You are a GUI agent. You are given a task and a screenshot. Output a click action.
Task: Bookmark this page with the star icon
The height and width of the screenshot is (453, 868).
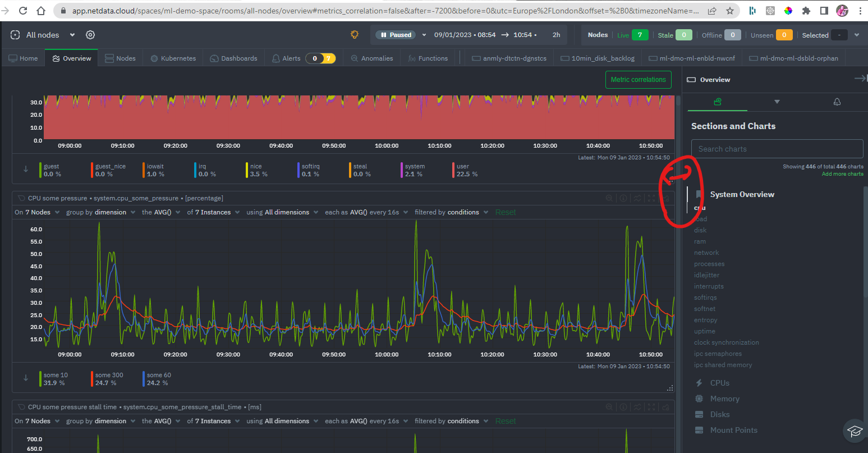pos(730,11)
